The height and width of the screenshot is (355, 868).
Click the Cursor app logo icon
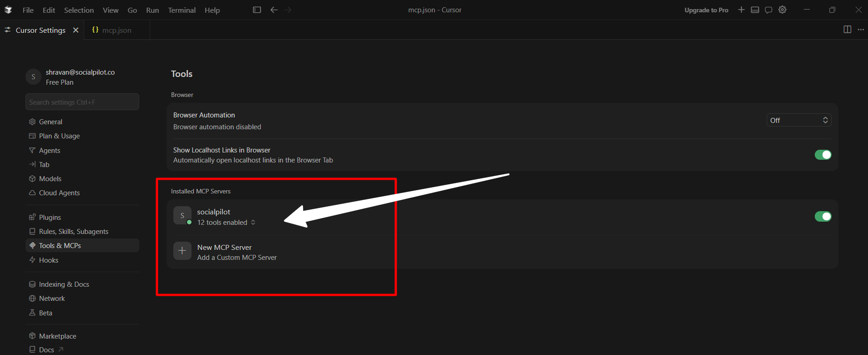pyautogui.click(x=8, y=10)
